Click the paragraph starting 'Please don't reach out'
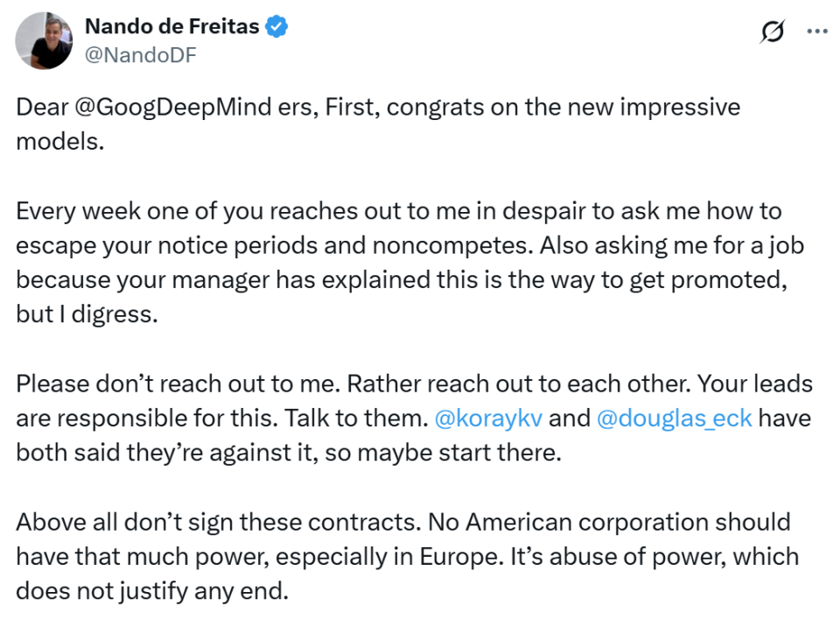This screenshot has height=620, width=840. coord(414,418)
